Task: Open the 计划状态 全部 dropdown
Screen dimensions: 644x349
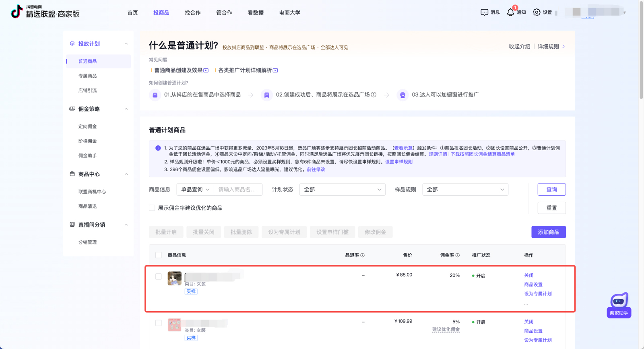Action: tap(343, 190)
